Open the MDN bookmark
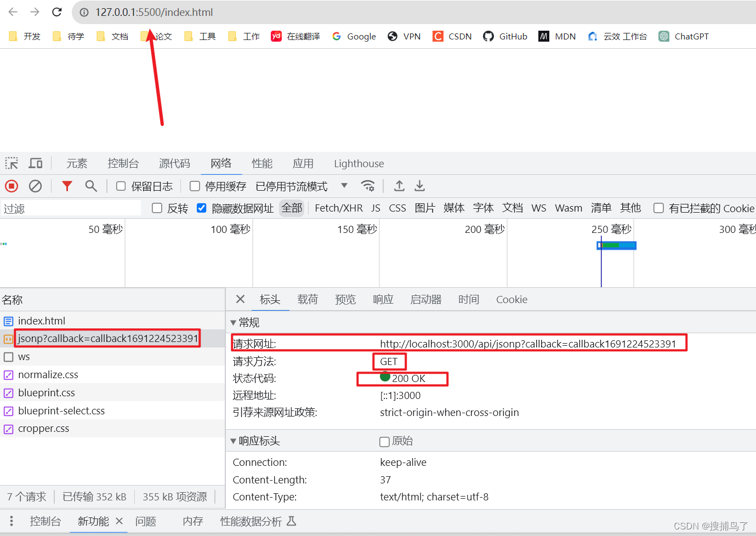This screenshot has height=536, width=756. [557, 36]
